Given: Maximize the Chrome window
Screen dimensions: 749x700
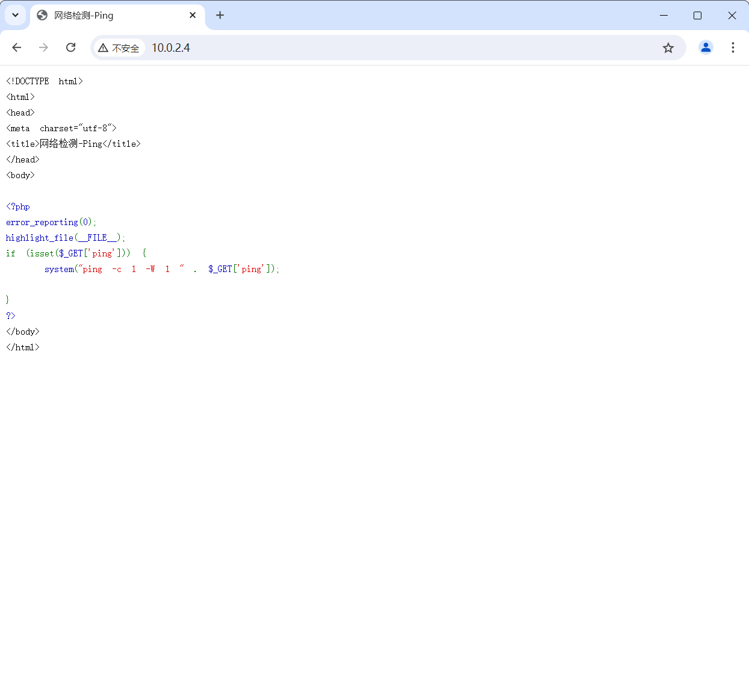Looking at the screenshot, I should tap(697, 15).
